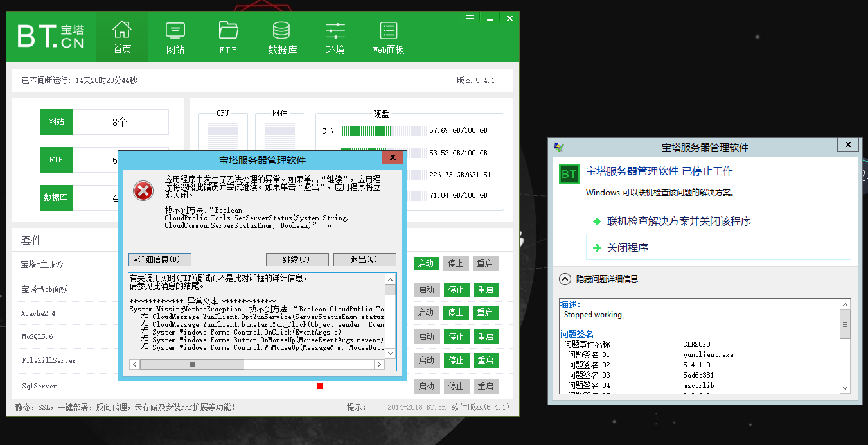Collapse 隐藏问题详细信息 expander
This screenshot has width=868, height=445.
pyautogui.click(x=599, y=279)
